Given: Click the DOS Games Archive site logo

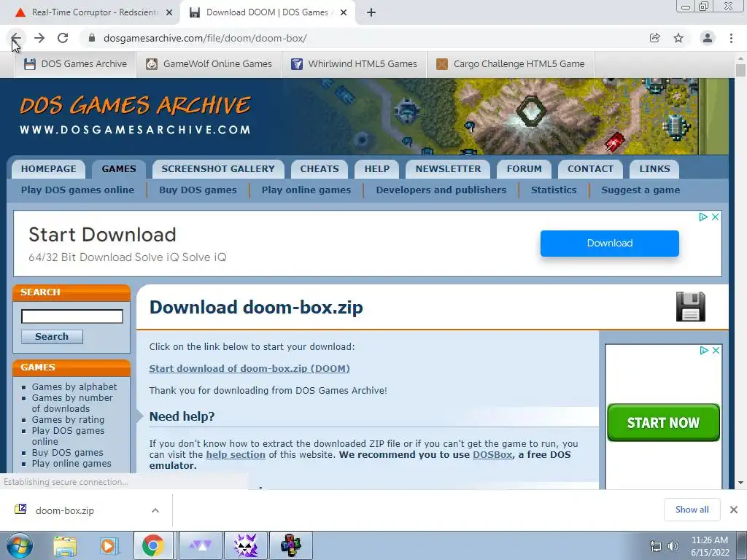Looking at the screenshot, I should click(135, 114).
